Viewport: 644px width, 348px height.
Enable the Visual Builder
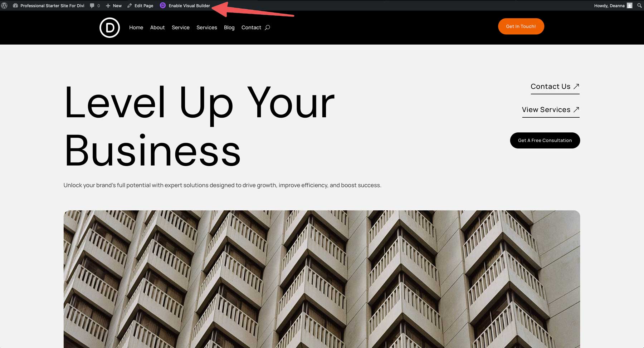189,5
